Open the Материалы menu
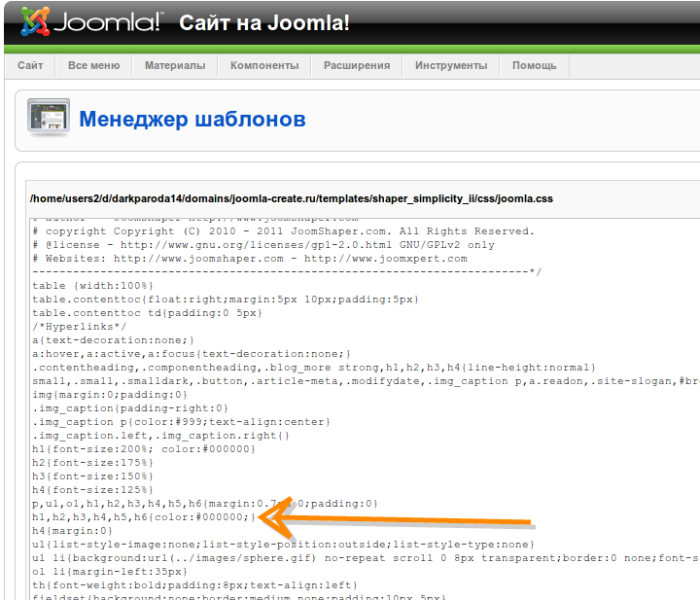This screenshot has width=700, height=600. point(175,65)
